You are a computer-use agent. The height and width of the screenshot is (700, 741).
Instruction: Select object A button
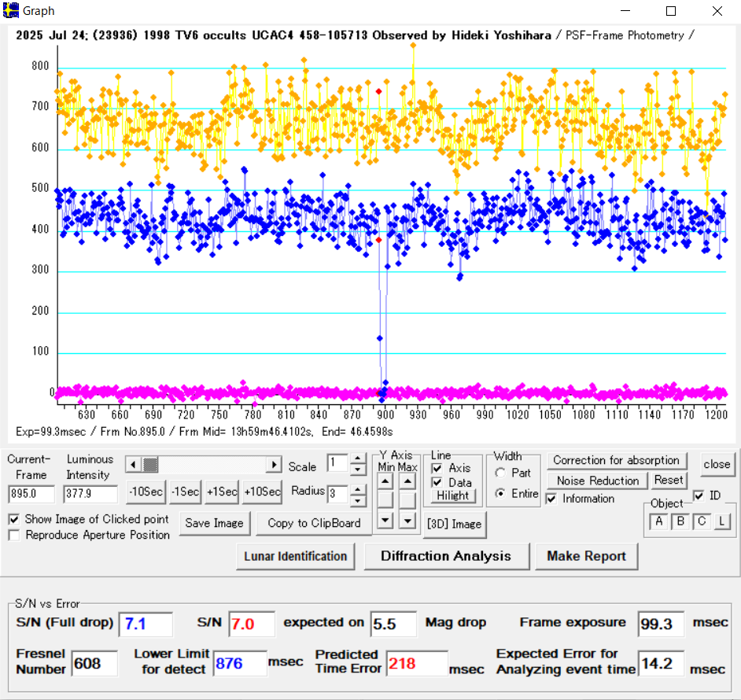658,521
